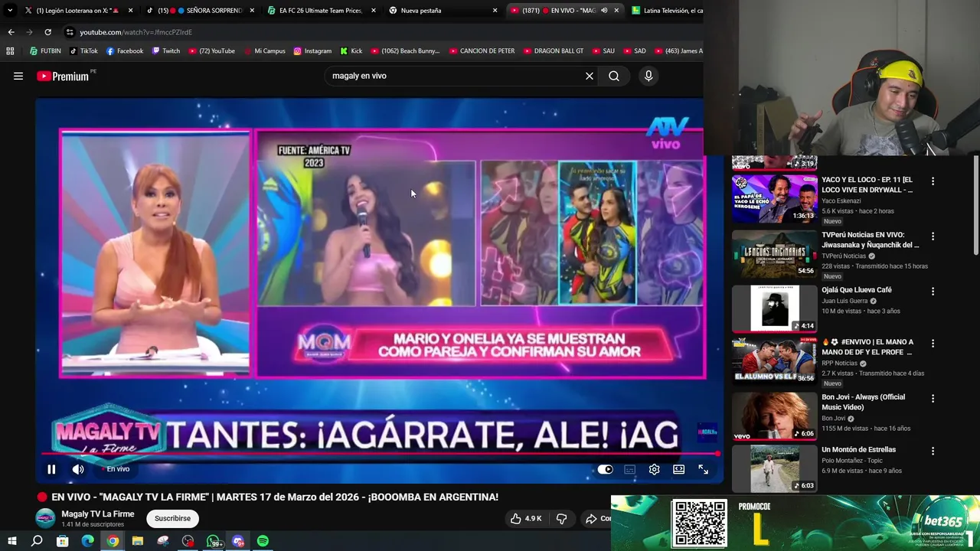Screen dimensions: 980x551
Task: Open the TikTok bookmark
Action: [x=83, y=51]
